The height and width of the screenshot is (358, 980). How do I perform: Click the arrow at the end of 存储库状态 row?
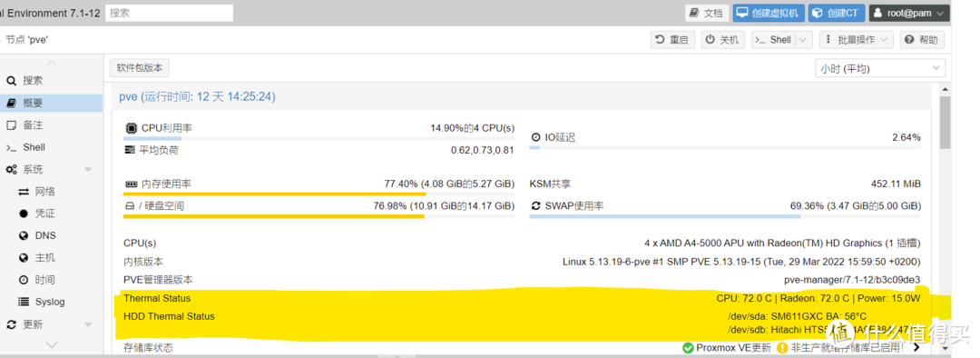click(x=916, y=347)
